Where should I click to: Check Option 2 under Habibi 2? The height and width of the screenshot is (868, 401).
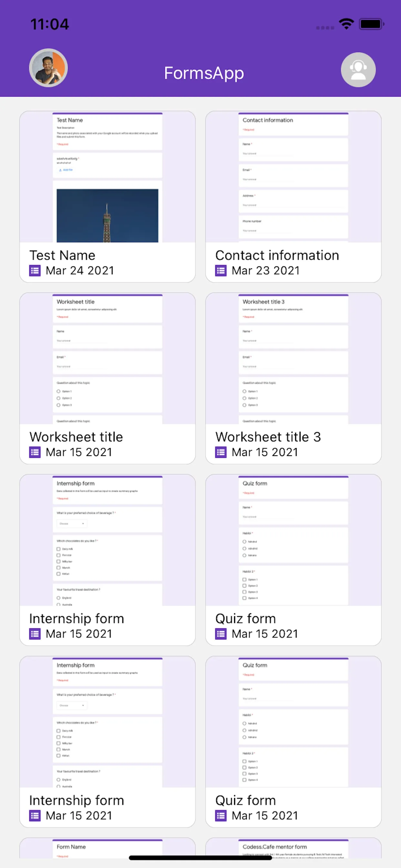[244, 586]
